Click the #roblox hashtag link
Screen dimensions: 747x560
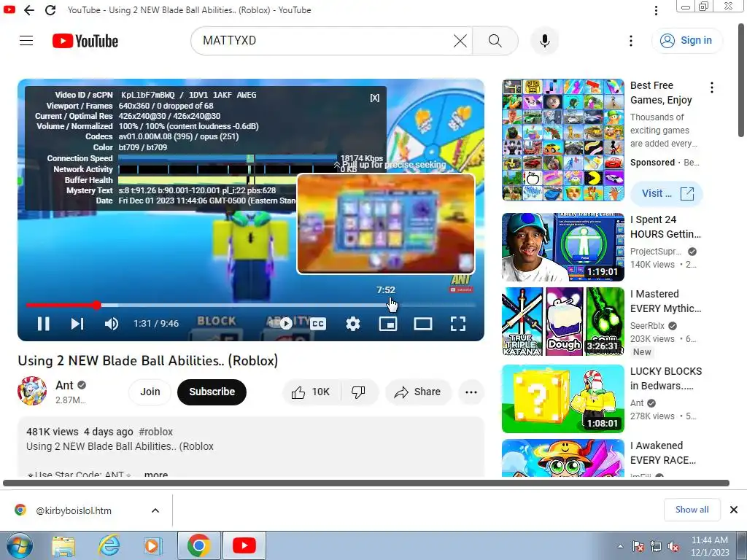(x=156, y=432)
